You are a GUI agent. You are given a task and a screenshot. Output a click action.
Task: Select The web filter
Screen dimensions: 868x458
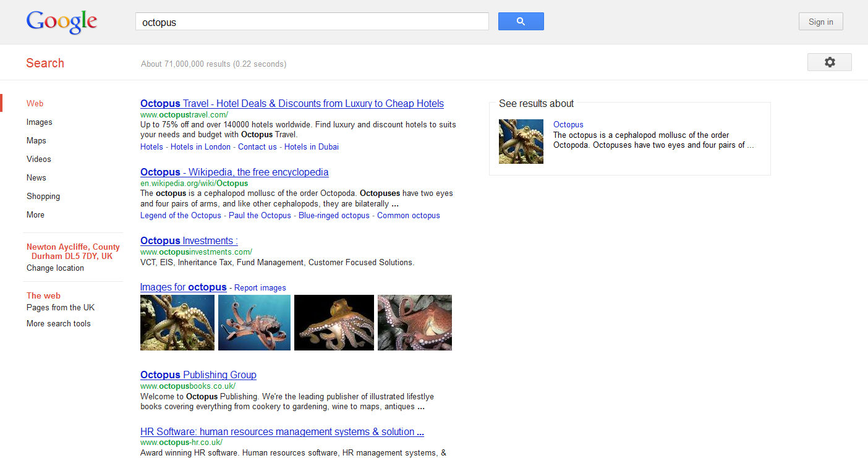tap(43, 295)
